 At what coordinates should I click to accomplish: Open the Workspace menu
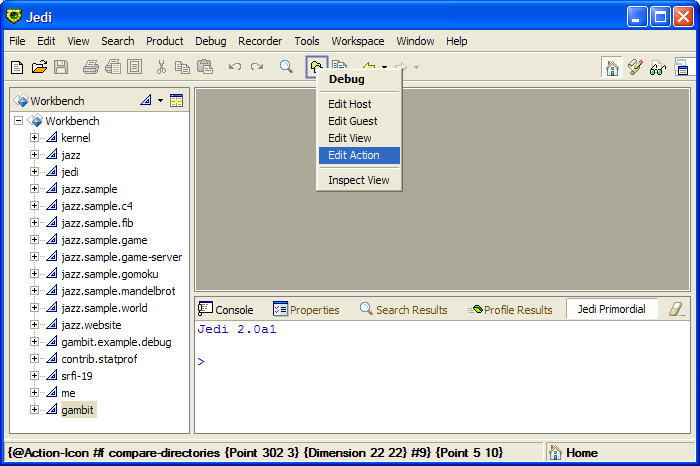click(x=358, y=41)
